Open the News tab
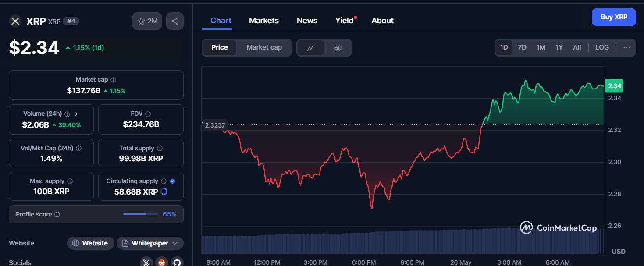This screenshot has width=644, height=266. tap(307, 21)
